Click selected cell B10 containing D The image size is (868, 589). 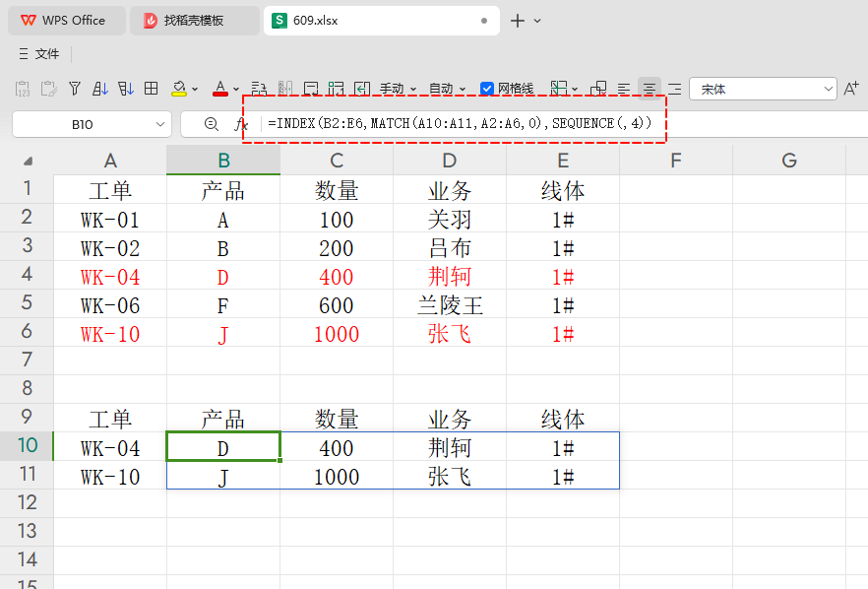point(223,448)
